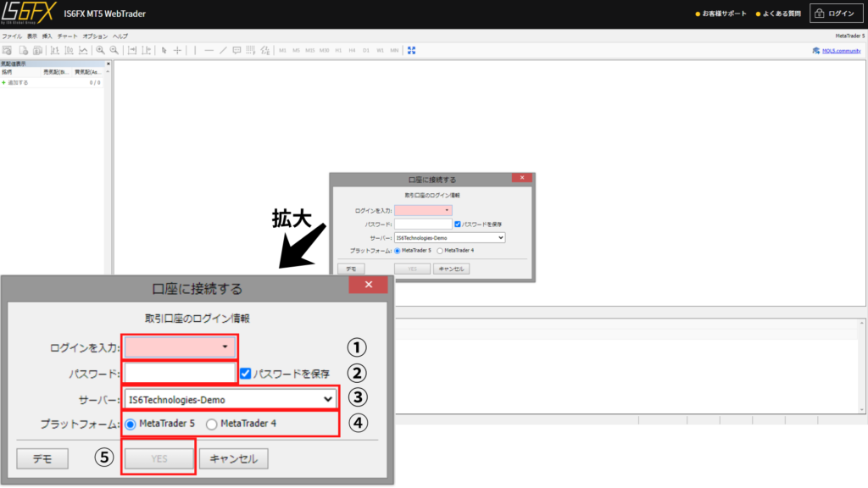The height and width of the screenshot is (488, 868).
Task: Toggle chart auto scroll icon
Action: pyautogui.click(x=132, y=50)
